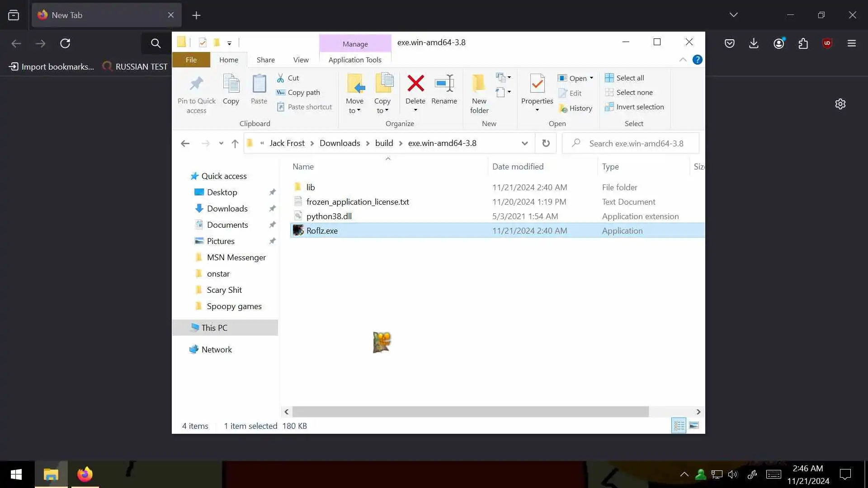Click Select all button
This screenshot has height=488, width=868.
pos(625,78)
